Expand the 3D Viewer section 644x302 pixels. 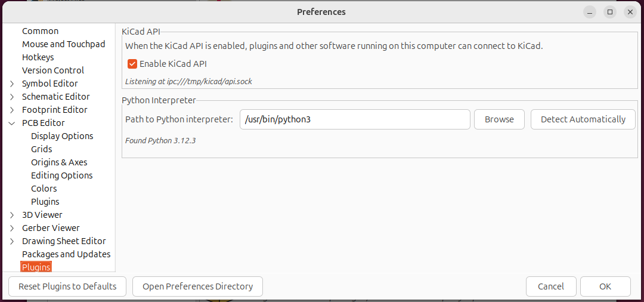[12, 215]
